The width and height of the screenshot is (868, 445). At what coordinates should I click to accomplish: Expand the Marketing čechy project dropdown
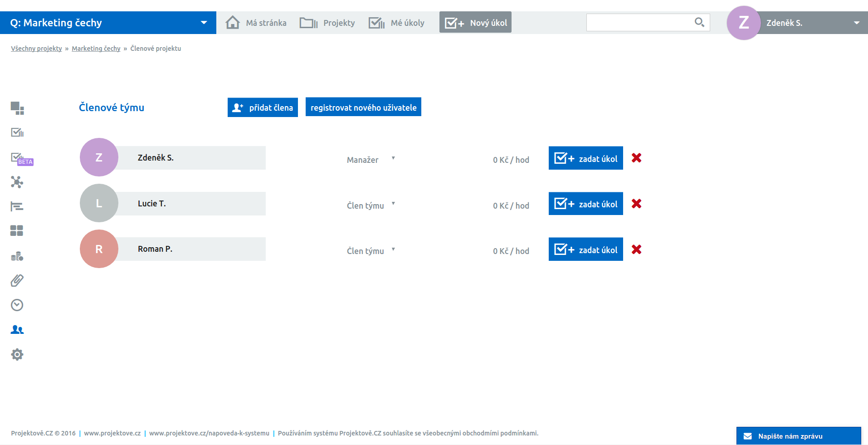(204, 23)
